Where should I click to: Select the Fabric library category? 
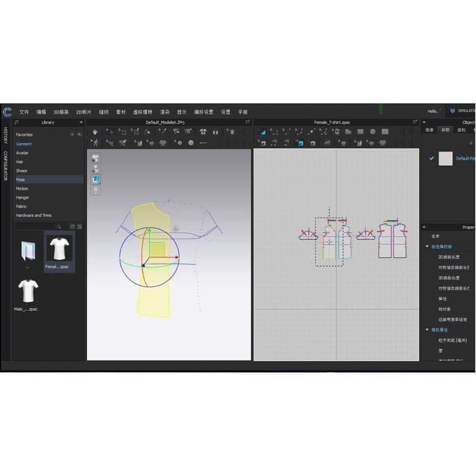tap(21, 207)
